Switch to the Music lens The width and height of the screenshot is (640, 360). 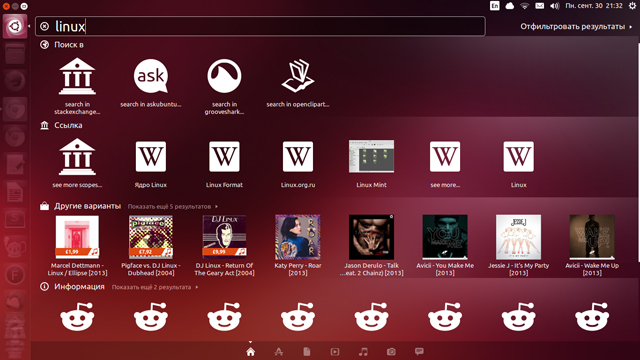tap(363, 352)
